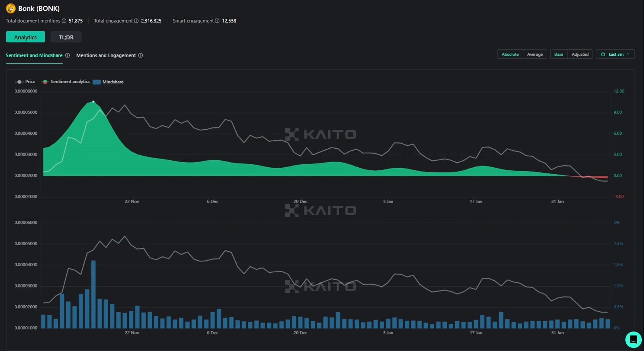Open the Last 3m date range dropdown
Viewport: 644px width, 351px height.
click(615, 54)
